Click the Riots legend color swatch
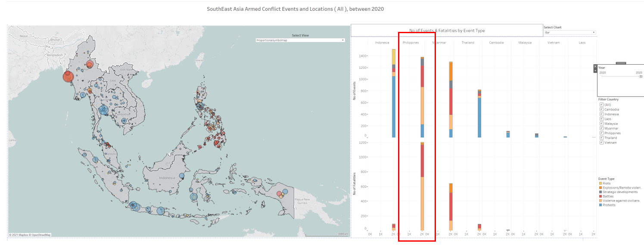The width and height of the screenshot is (644, 252). (x=600, y=184)
